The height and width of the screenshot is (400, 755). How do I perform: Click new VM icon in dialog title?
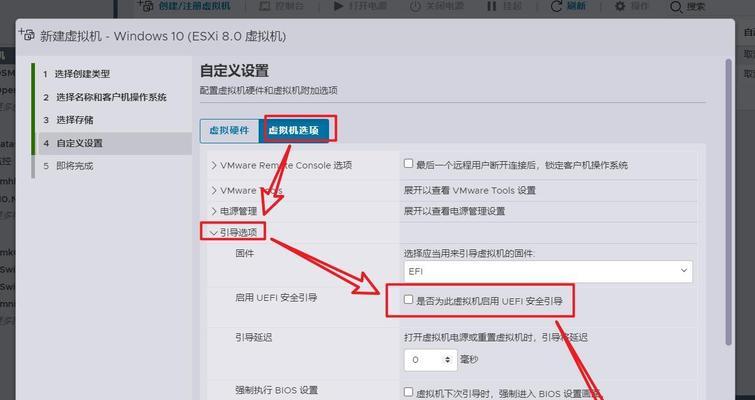[x=26, y=34]
